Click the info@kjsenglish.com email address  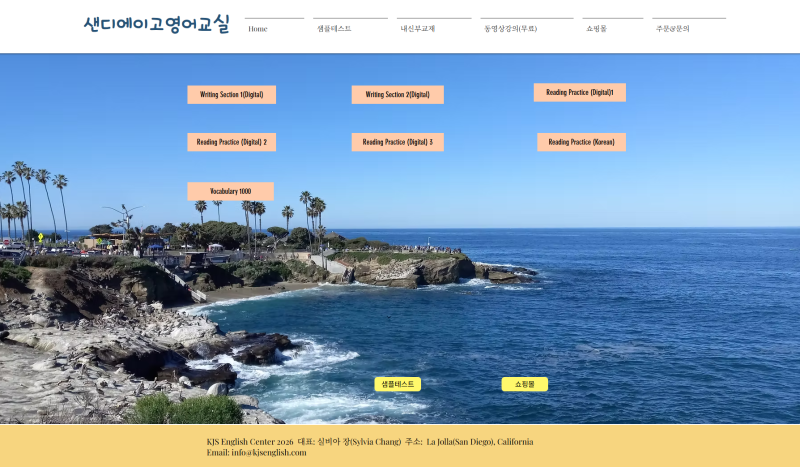[x=269, y=452]
